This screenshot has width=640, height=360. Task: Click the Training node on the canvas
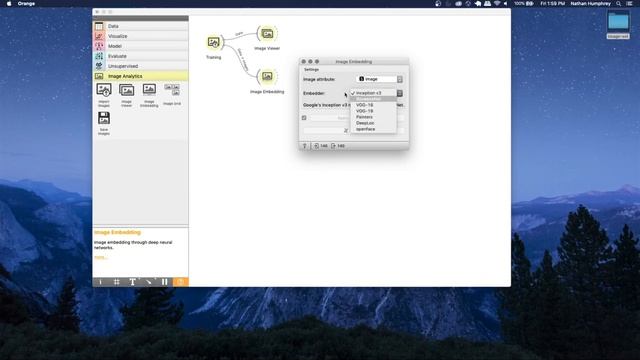pyautogui.click(x=213, y=42)
